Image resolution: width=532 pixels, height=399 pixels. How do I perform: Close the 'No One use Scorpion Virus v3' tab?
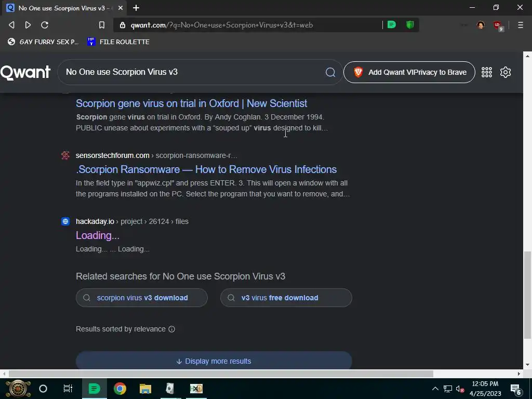pos(121,8)
